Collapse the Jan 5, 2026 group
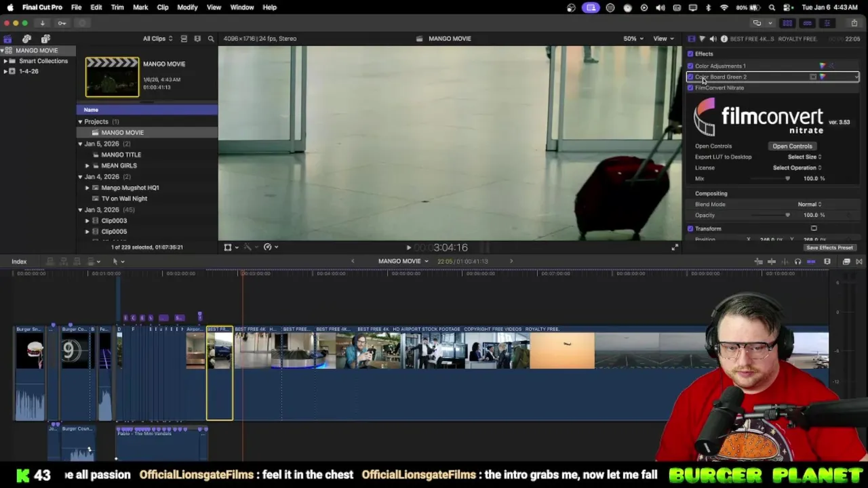868x488 pixels. click(80, 144)
